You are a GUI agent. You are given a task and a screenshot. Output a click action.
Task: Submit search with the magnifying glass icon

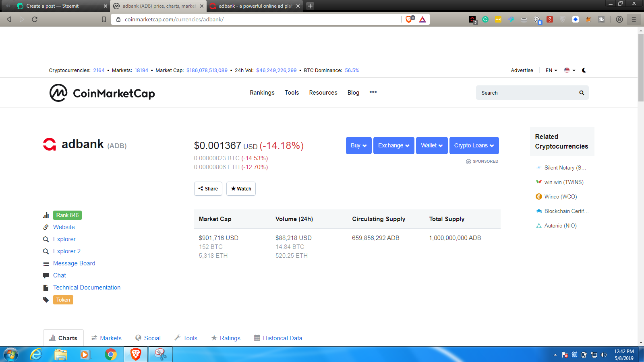582,93
